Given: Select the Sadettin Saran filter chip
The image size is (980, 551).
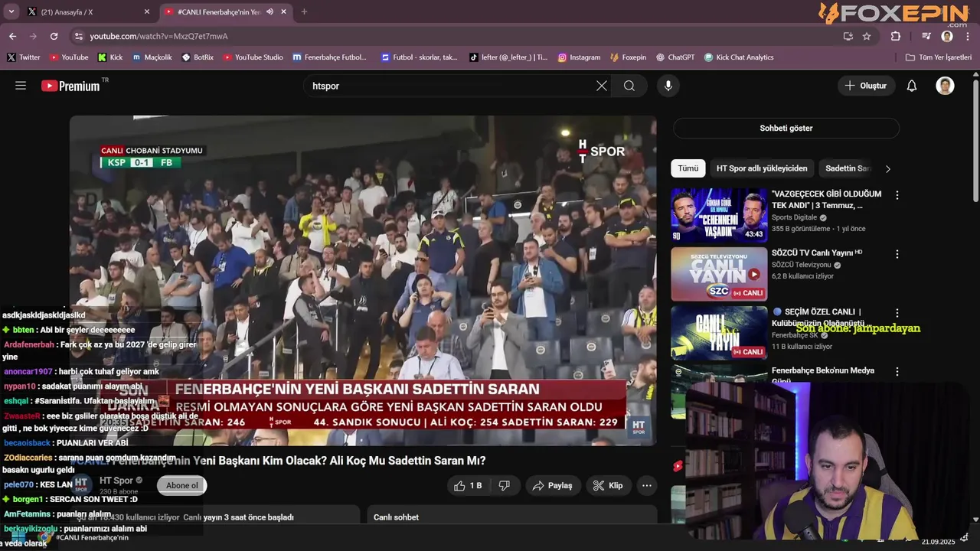Looking at the screenshot, I should click(x=848, y=168).
